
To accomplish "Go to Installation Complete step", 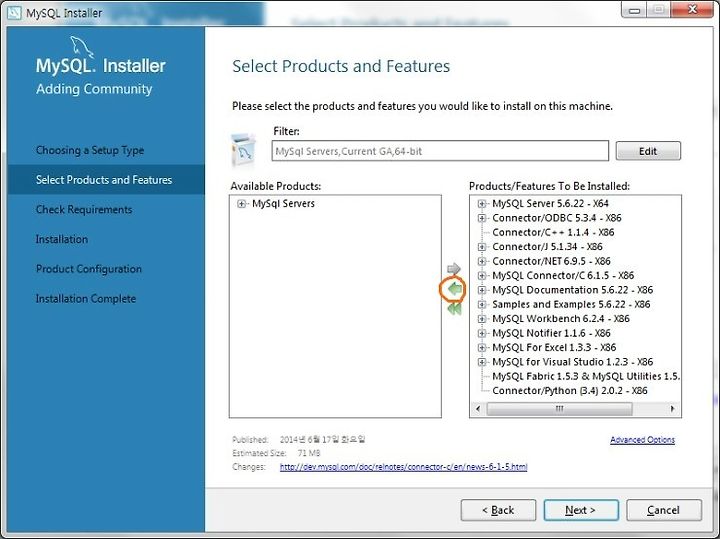I will 86,299.
